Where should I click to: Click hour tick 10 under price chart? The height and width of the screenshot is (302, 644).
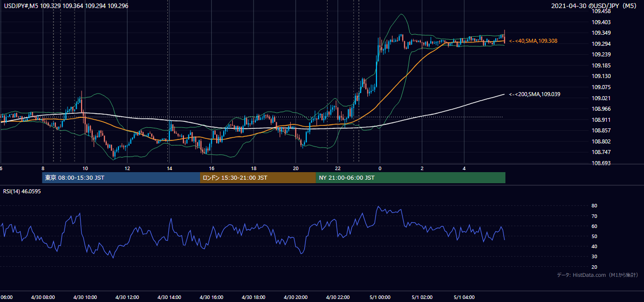[85, 169]
